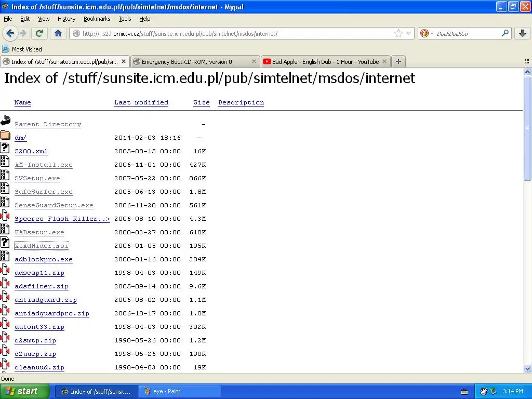
Task: Open the View menu
Action: 44,19
